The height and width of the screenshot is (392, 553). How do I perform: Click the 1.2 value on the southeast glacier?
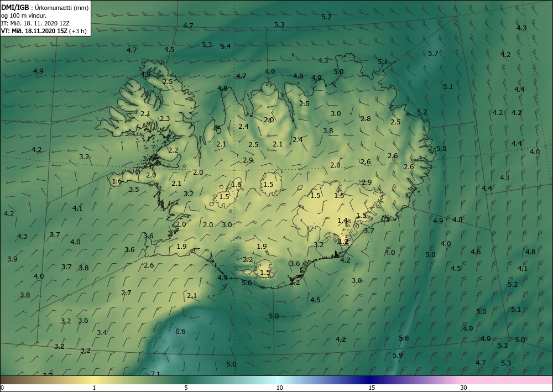(x=343, y=242)
